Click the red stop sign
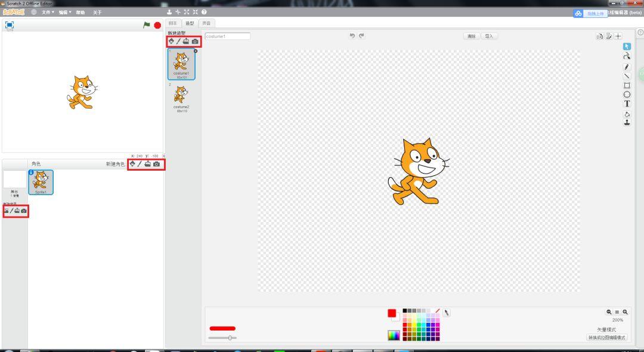The height and width of the screenshot is (352, 644). click(x=157, y=25)
